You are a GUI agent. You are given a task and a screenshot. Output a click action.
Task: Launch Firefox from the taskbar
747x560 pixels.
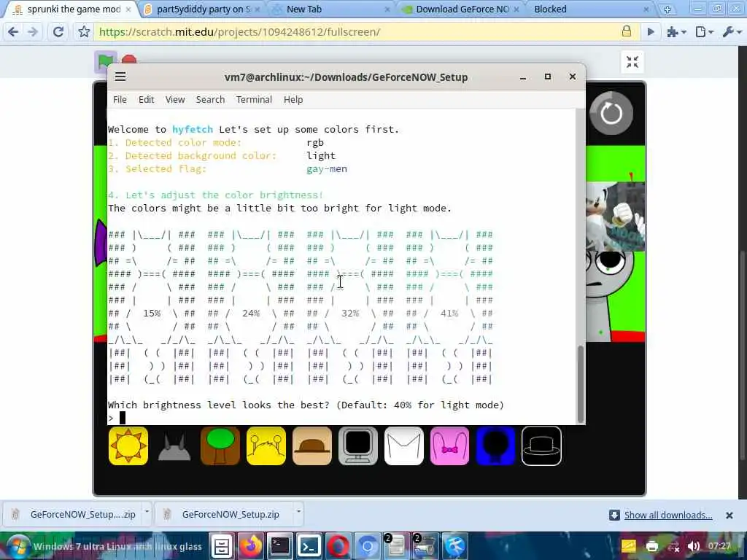pyautogui.click(x=251, y=546)
